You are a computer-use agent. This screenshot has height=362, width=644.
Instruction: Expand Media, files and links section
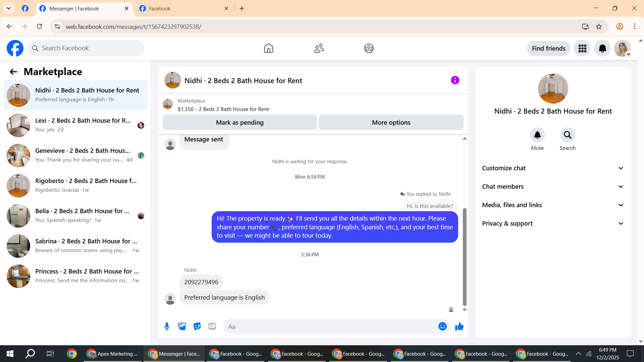point(553,205)
